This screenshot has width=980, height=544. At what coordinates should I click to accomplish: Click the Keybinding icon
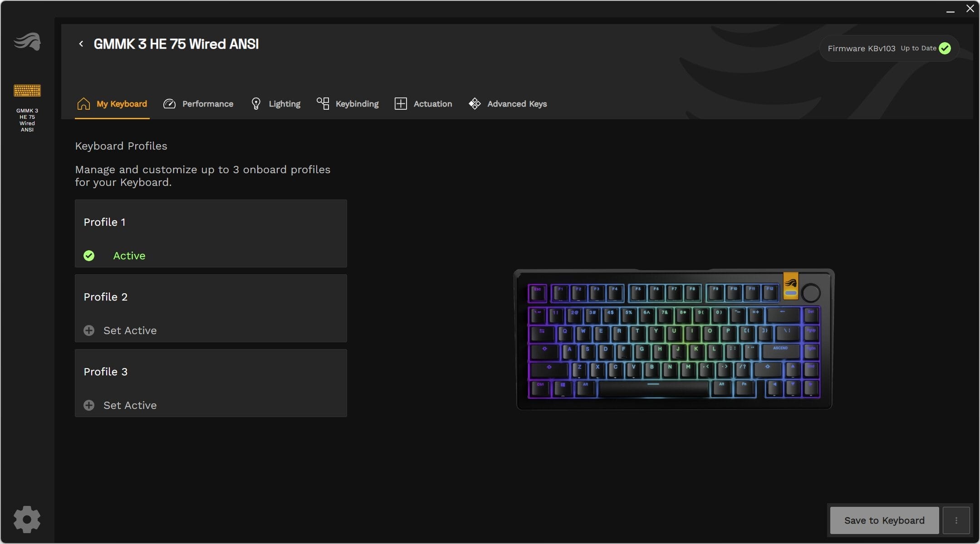[x=323, y=103]
